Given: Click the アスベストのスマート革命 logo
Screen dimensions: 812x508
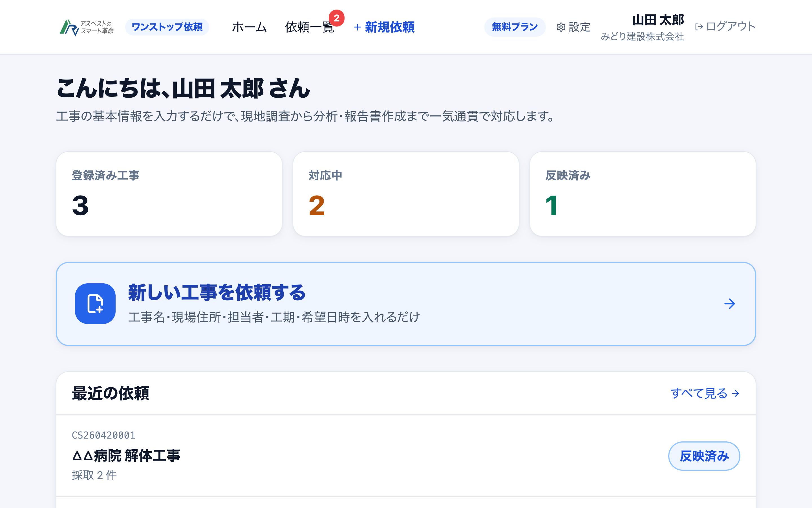Looking at the screenshot, I should tap(87, 27).
